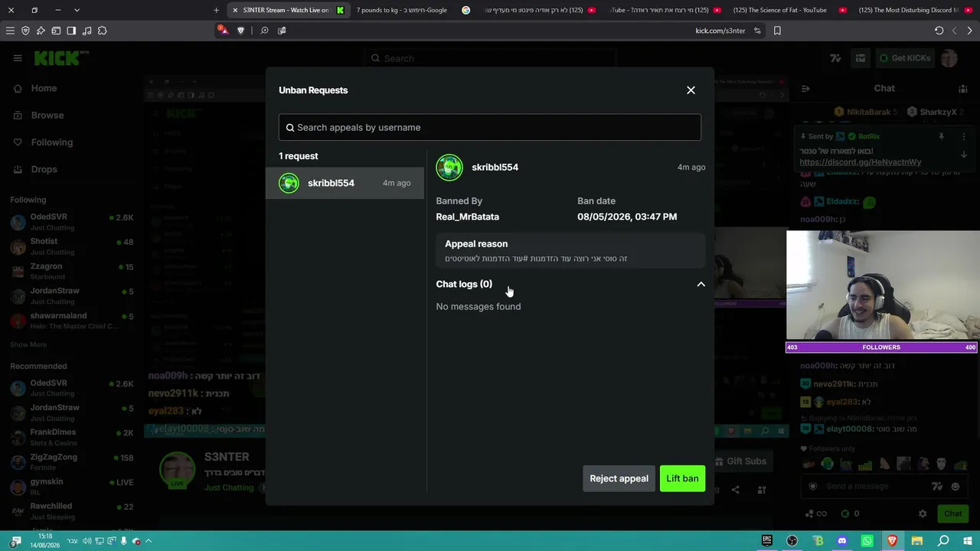Expand the tab list chevron
This screenshot has height=551, width=980.
click(x=77, y=10)
